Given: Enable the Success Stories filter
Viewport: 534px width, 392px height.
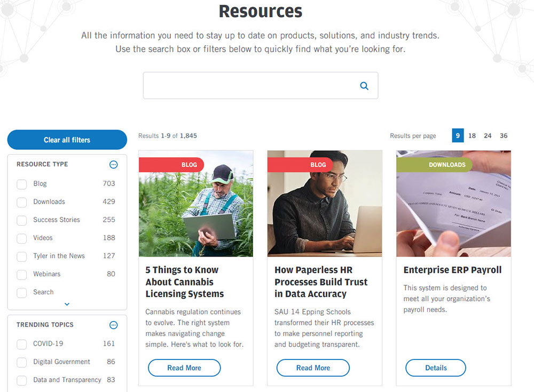Looking at the screenshot, I should point(21,220).
